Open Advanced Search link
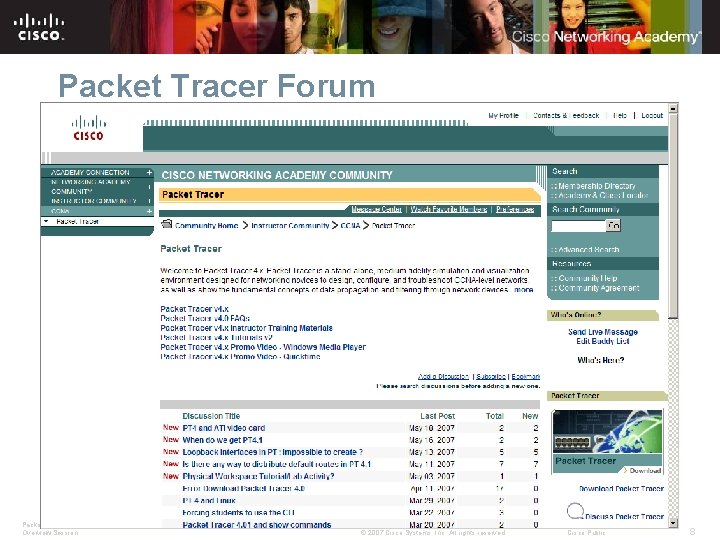This screenshot has width=720, height=540. pos(589,250)
